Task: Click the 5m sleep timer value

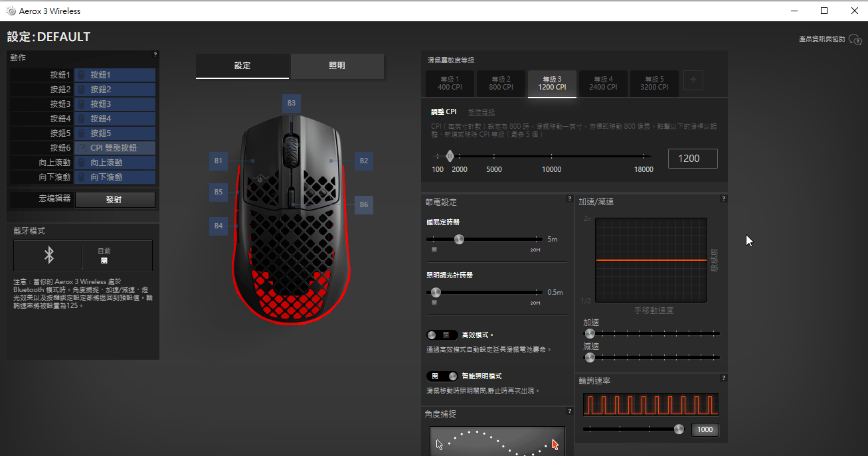Action: 553,239
